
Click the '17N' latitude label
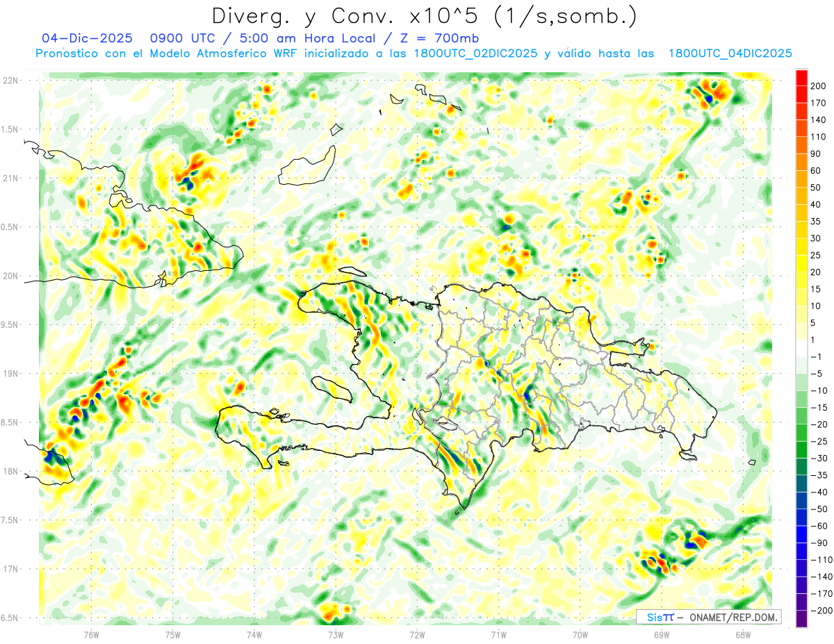[10, 569]
